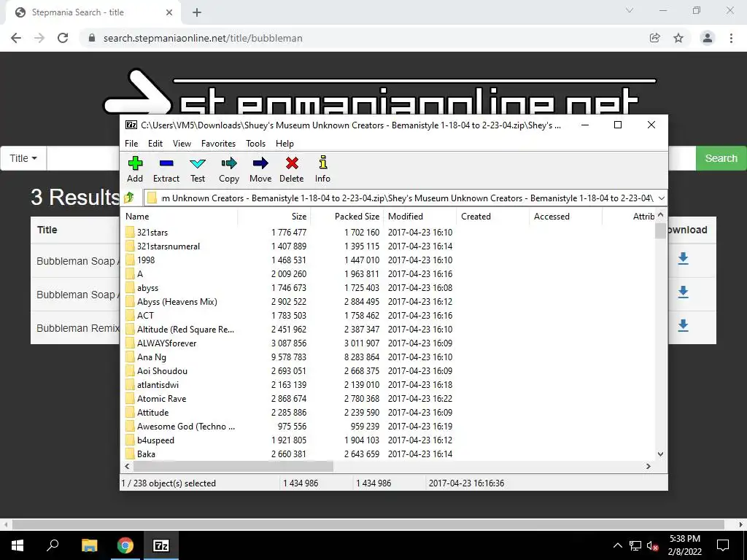
Task: Expand the Title search-type dropdown
Action: tap(23, 158)
